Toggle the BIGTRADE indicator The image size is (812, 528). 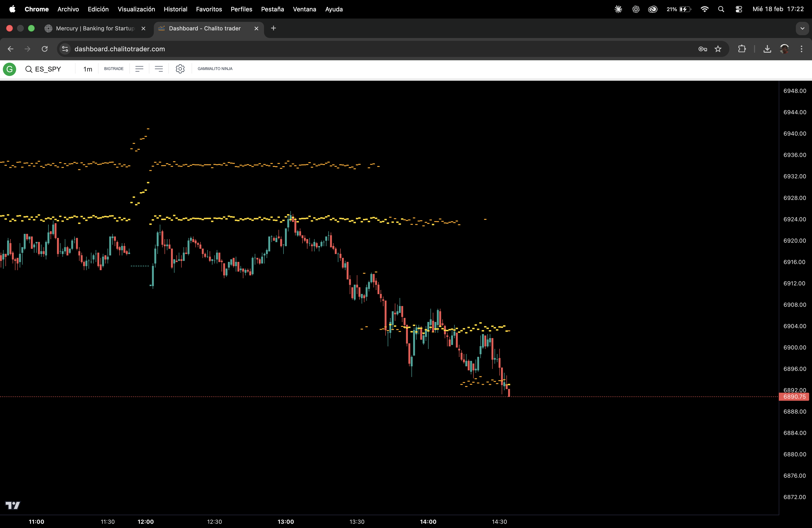click(x=114, y=69)
